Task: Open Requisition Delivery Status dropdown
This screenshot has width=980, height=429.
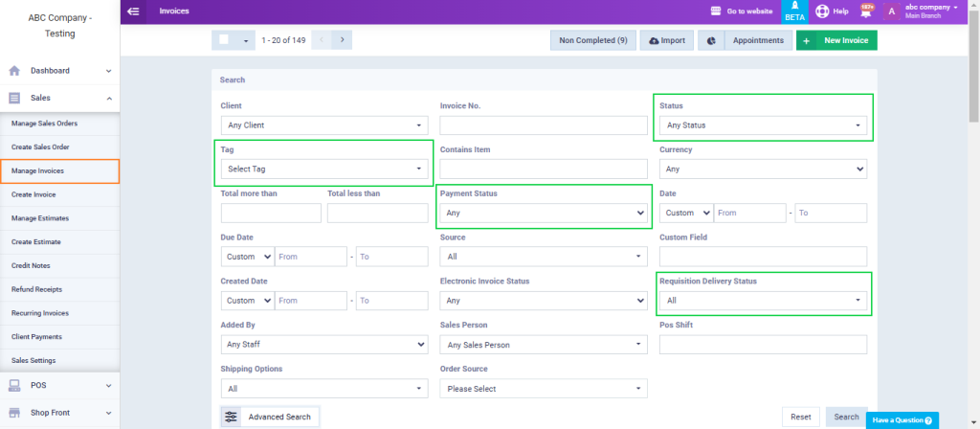Action: click(763, 300)
